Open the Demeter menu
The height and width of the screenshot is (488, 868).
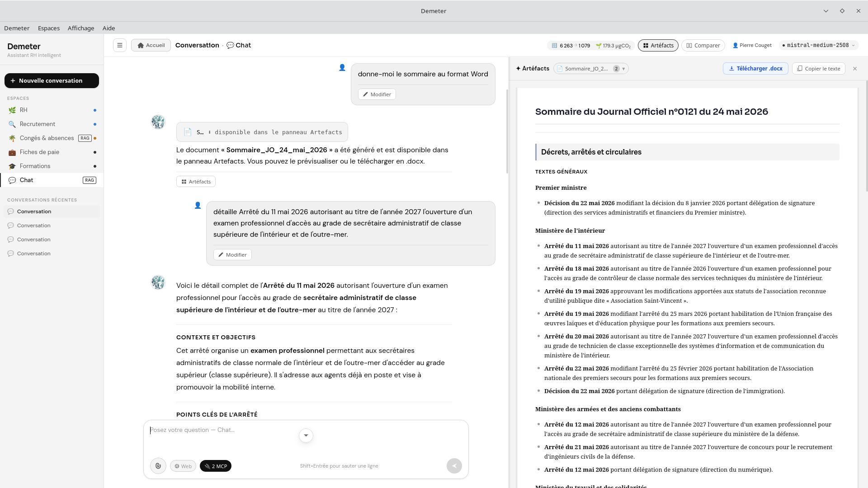click(17, 28)
